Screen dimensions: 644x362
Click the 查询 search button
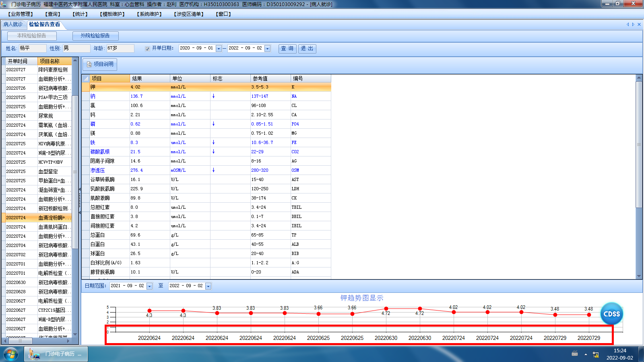tap(287, 49)
